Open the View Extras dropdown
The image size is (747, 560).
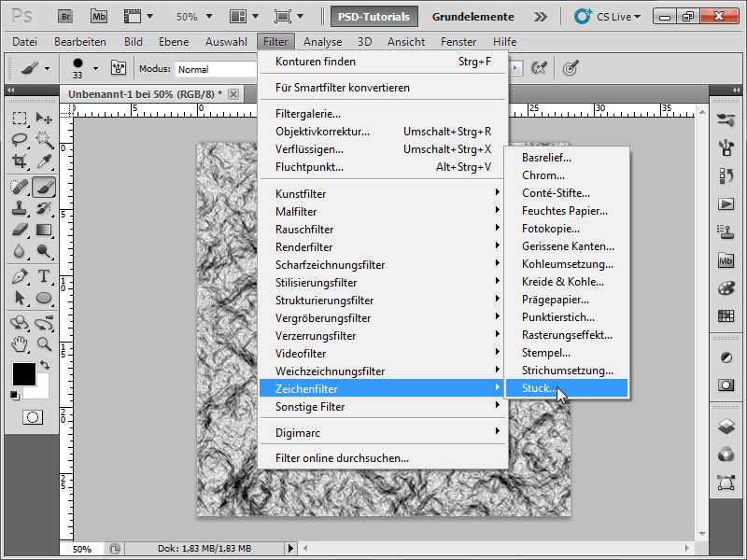point(138,17)
